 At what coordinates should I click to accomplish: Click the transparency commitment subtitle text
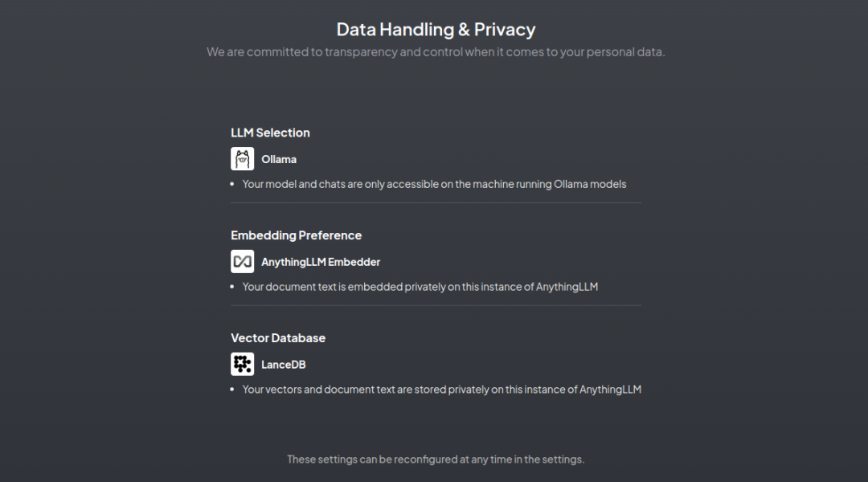tap(436, 52)
